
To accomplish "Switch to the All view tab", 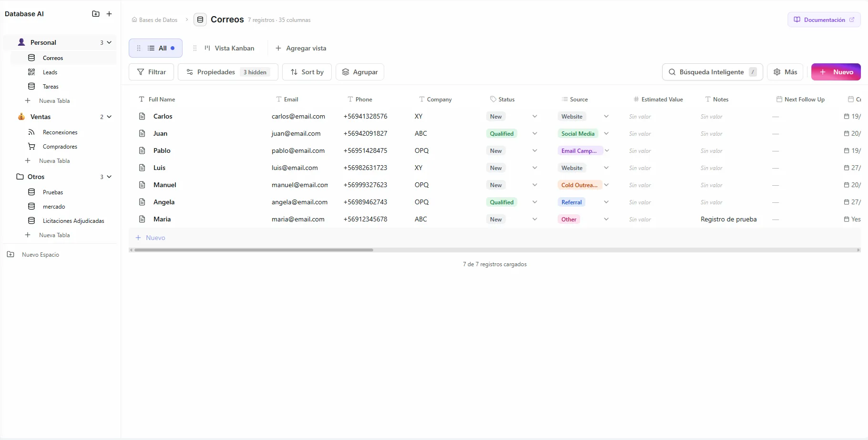I will click(155, 48).
